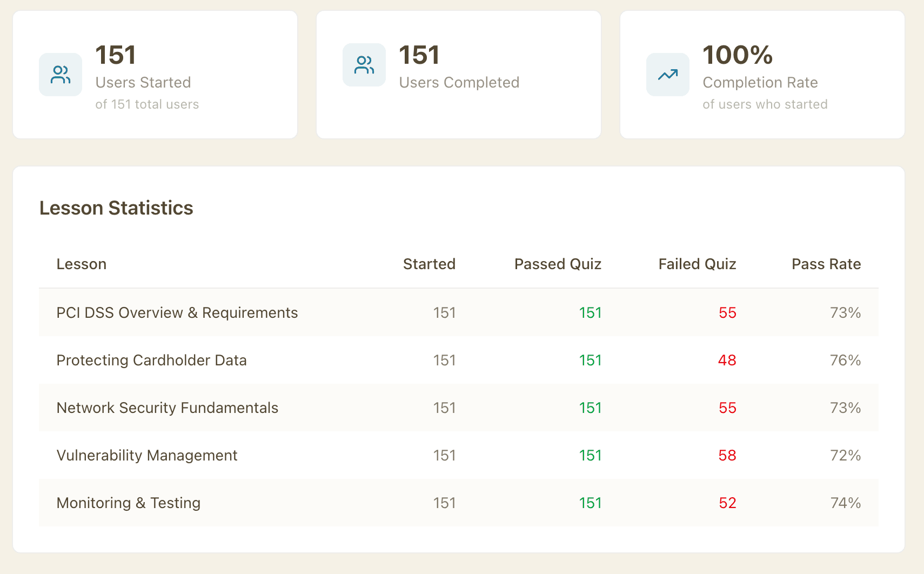Click the 100% Completion Rate value
Screen dimensions: 924x574
tap(738, 55)
